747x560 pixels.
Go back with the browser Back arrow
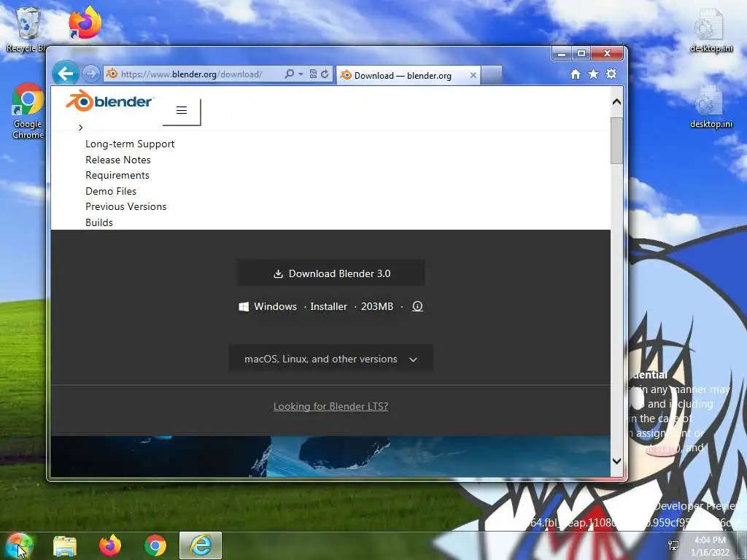65,74
